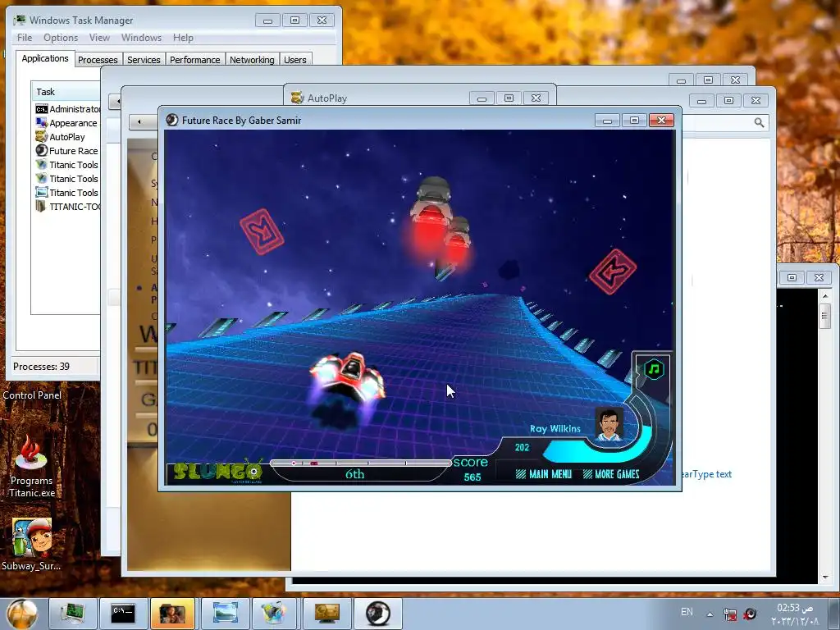Click the AutoPlay window title icon
Screen dimensions: 840x630
[297, 98]
